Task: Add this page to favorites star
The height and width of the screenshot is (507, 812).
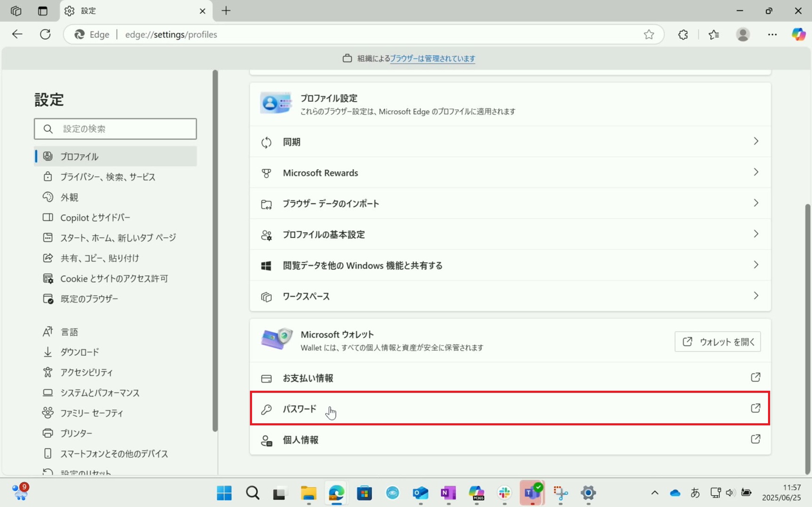Action: [649, 35]
